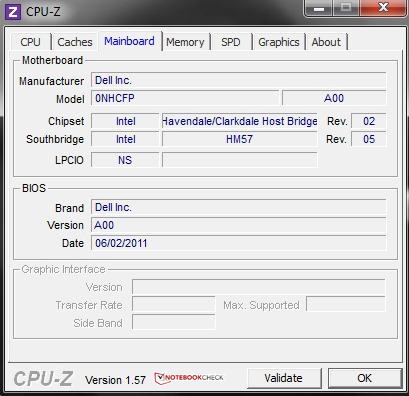Click the Manufacturer field showing Dell Inc.
Screen dimensions: 409x396
pyautogui.click(x=239, y=80)
